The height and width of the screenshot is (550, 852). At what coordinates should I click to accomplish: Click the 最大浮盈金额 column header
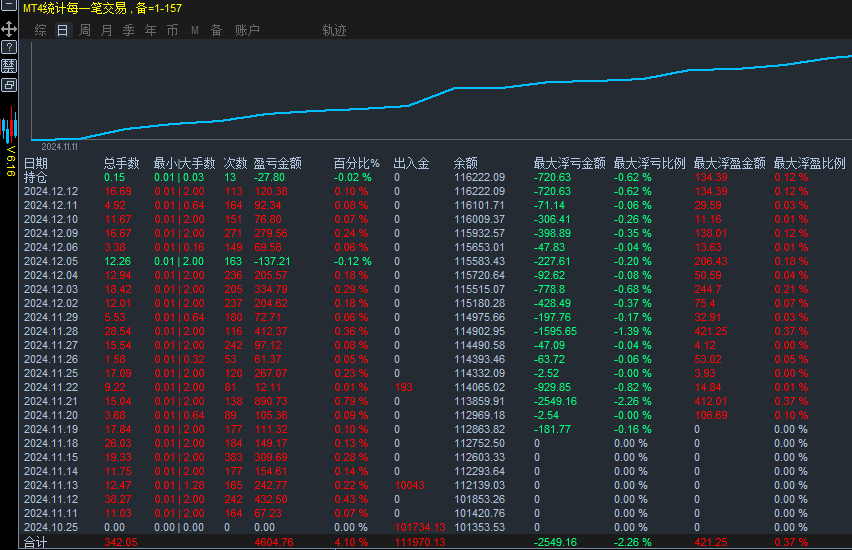(729, 163)
